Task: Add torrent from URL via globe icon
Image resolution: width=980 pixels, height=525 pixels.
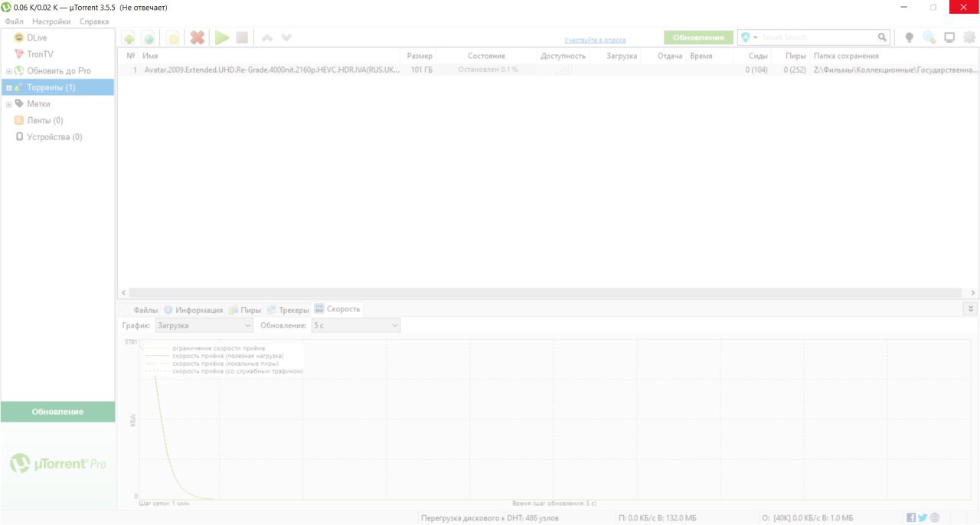Action: click(x=149, y=37)
